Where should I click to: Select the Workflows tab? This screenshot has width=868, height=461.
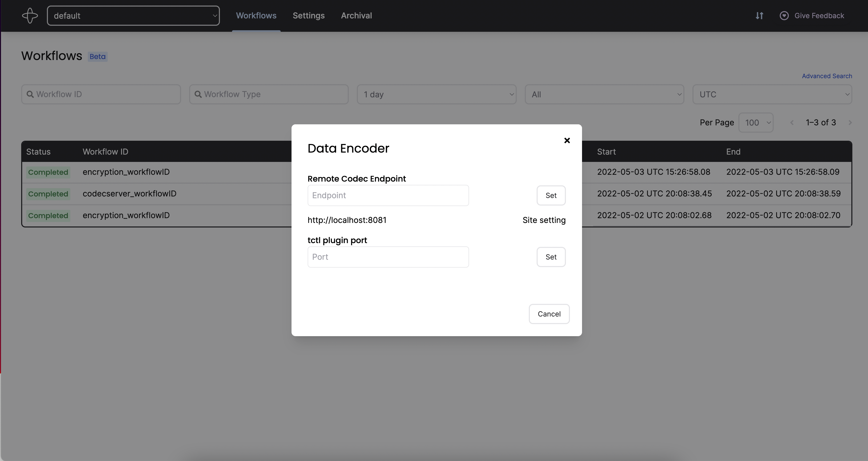point(256,15)
